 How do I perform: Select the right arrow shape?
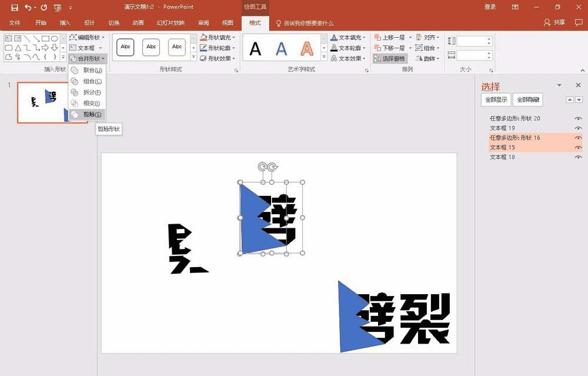(x=45, y=48)
